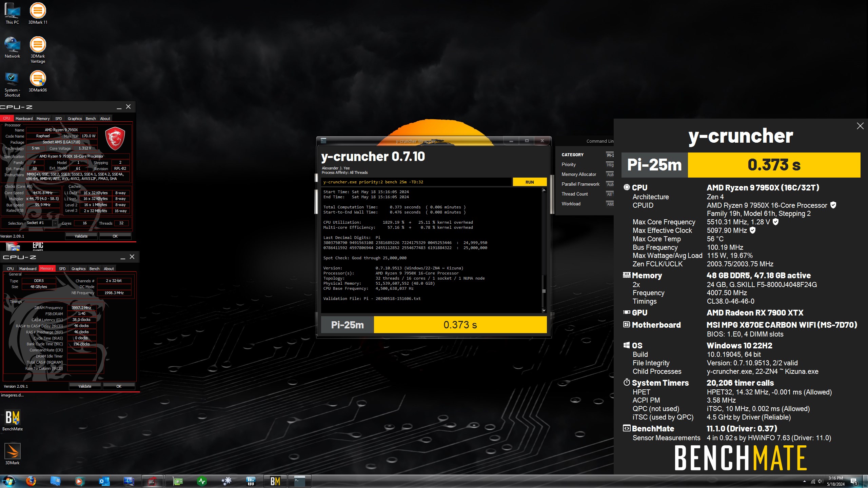Click the Memory icon in BenchMate panel
The height and width of the screenshot is (488, 868).
(x=627, y=275)
